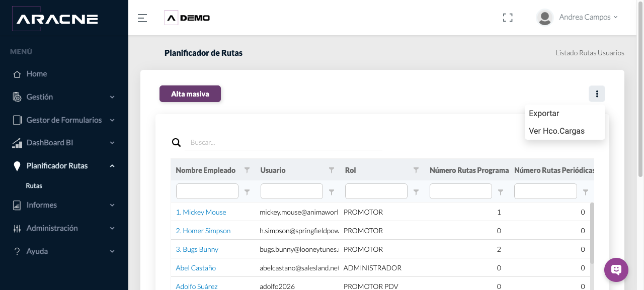The width and height of the screenshot is (644, 290).
Task: Focus the Buscar search field
Action: 283,143
